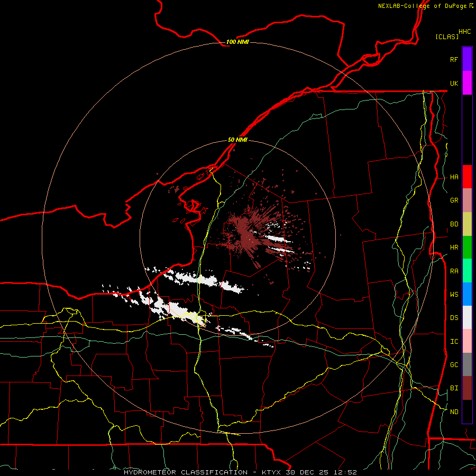
Task: Click the "BI" legend label
Action: tap(454, 388)
